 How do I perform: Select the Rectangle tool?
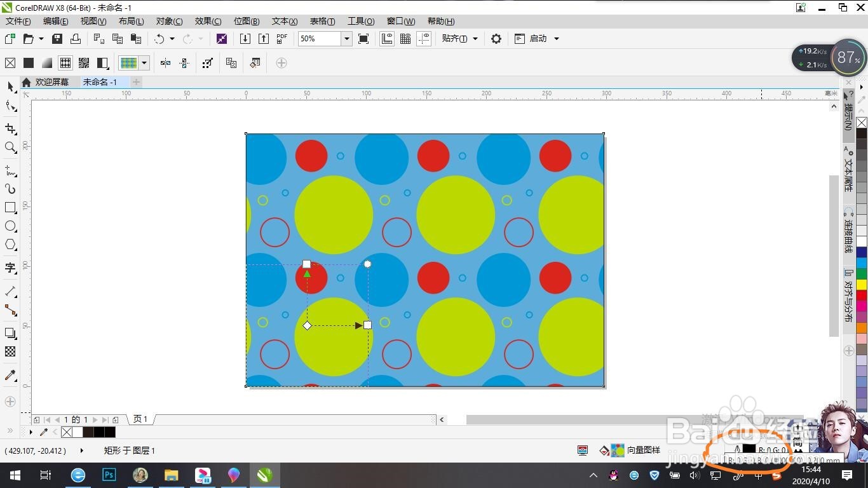coord(10,208)
